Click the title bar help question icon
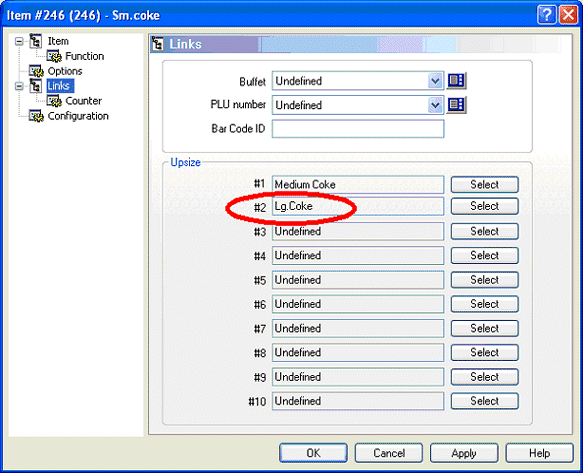The height and width of the screenshot is (473, 583). (546, 15)
